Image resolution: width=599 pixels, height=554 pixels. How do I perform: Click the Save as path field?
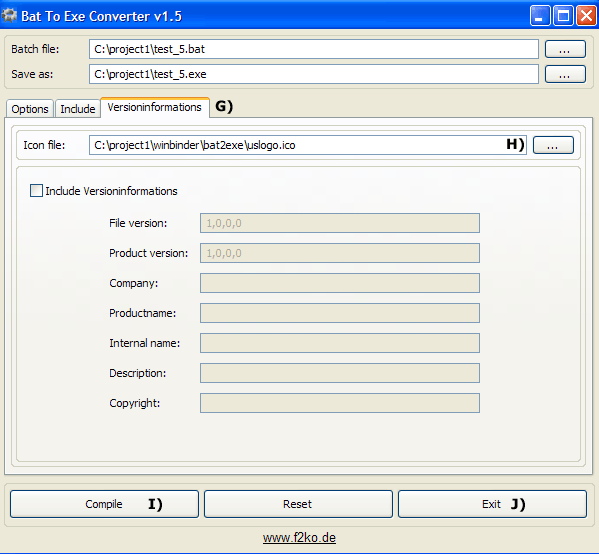[314, 74]
